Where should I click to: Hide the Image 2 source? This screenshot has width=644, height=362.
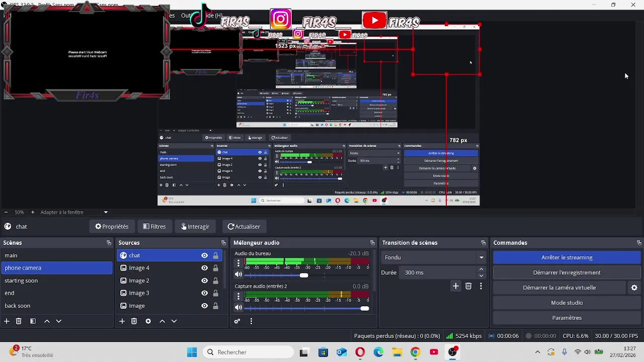tap(204, 281)
